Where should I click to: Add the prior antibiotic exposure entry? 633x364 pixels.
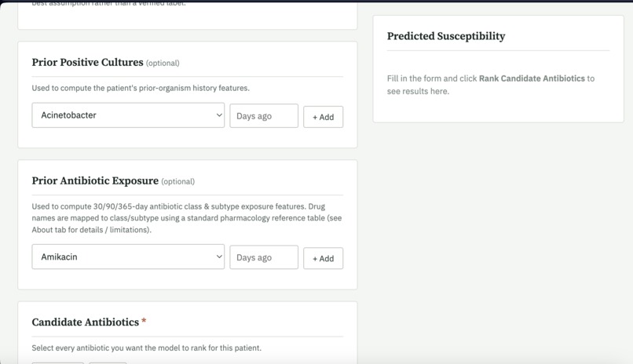pyautogui.click(x=323, y=258)
